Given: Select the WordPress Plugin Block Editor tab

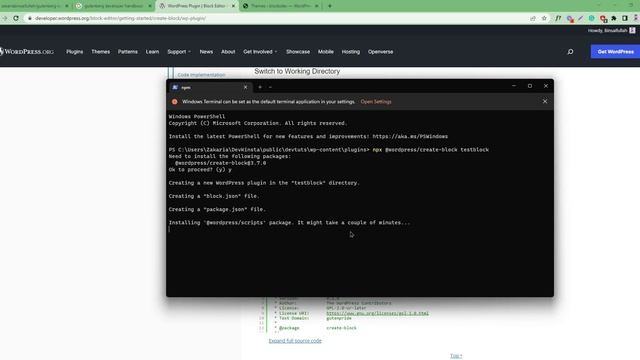Looking at the screenshot, I should (197, 6).
